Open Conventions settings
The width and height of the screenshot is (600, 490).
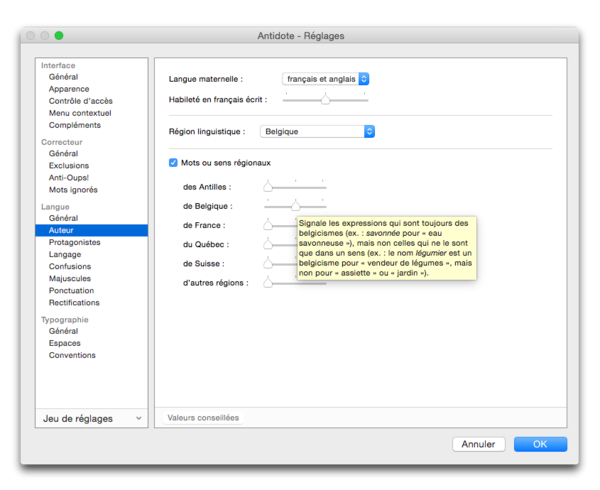[72, 355]
